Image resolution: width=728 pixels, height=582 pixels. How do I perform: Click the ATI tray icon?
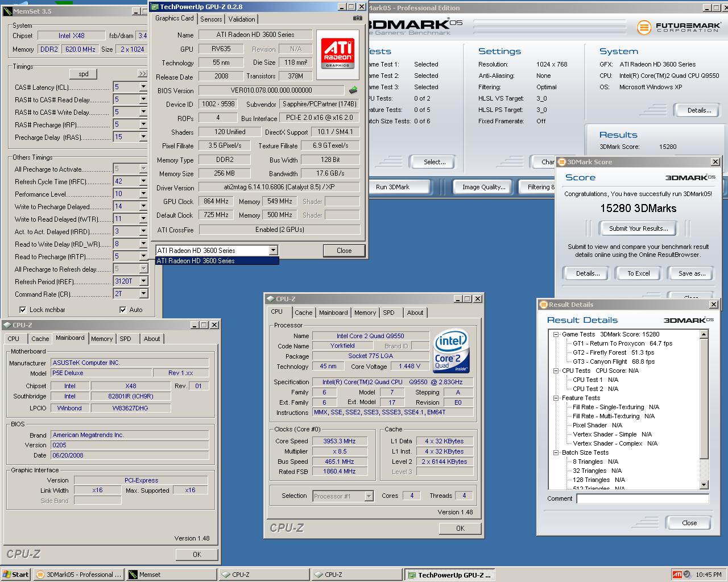(677, 575)
